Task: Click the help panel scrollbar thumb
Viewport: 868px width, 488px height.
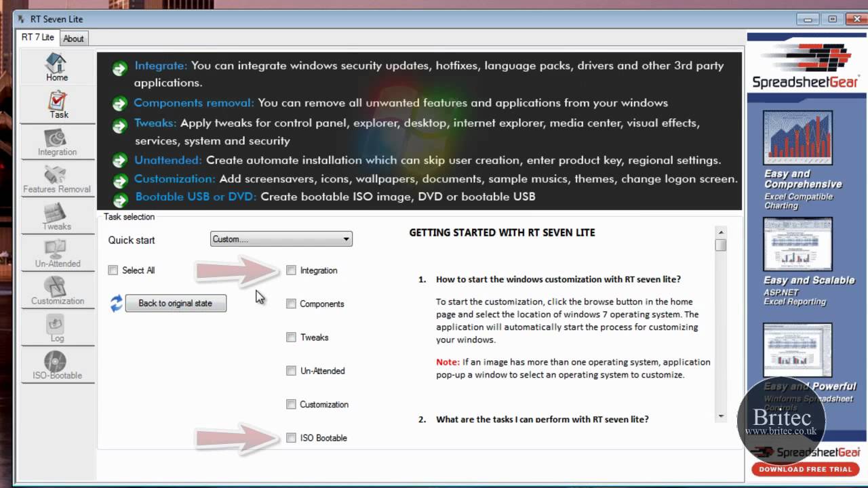Action: tap(721, 245)
